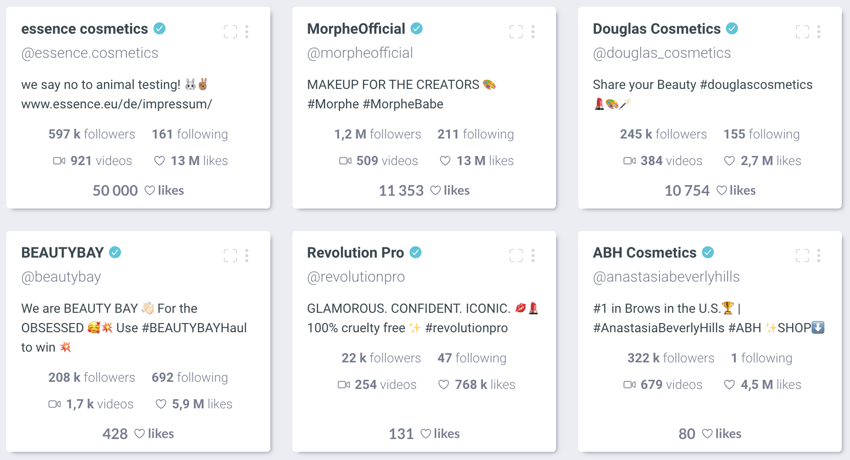
Task: Open the essence cosmetics card options menu
Action: pyautogui.click(x=247, y=32)
